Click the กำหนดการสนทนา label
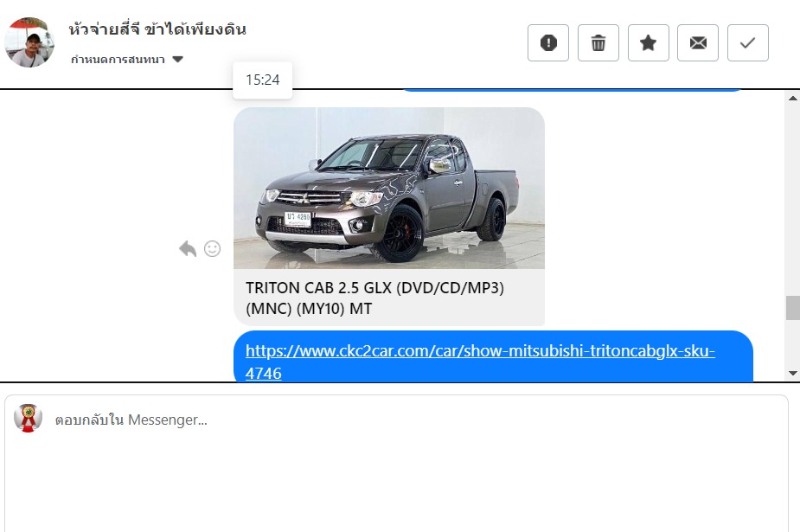Screen dimensions: 800x532 [118, 60]
